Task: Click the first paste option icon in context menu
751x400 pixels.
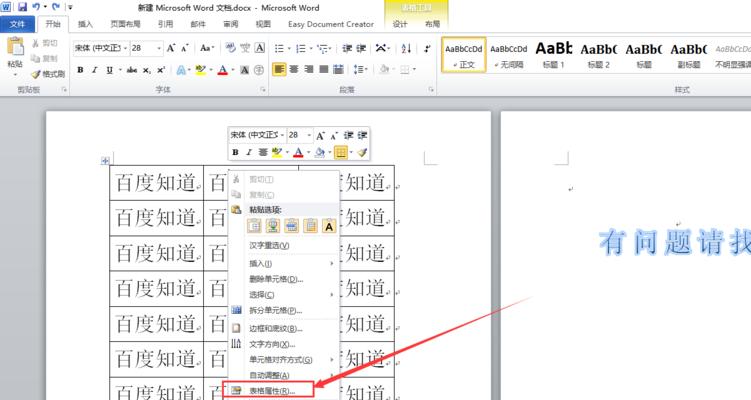Action: tap(254, 225)
